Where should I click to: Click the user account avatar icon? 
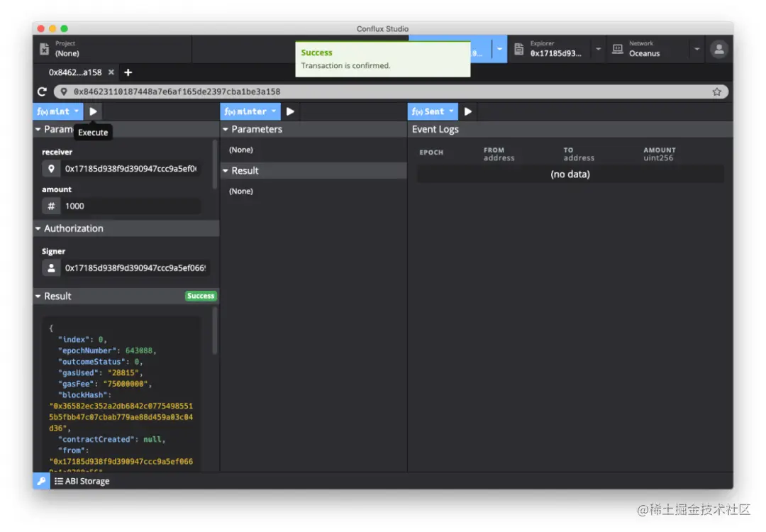pos(718,49)
